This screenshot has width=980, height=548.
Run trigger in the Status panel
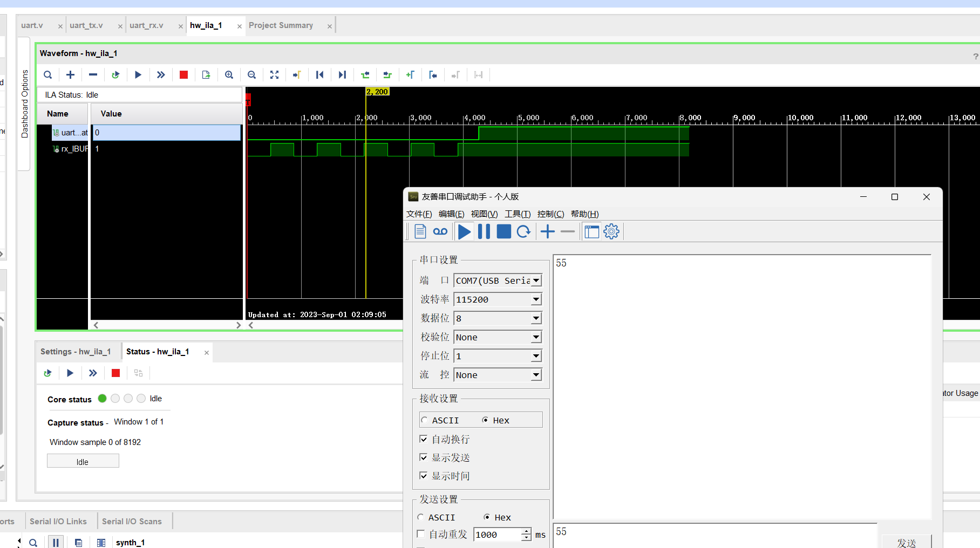click(x=70, y=373)
